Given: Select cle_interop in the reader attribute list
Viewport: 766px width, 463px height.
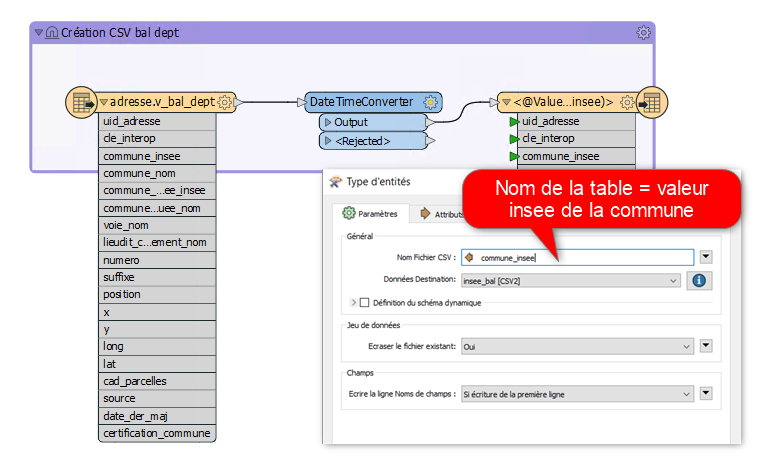Looking at the screenshot, I should 157,139.
